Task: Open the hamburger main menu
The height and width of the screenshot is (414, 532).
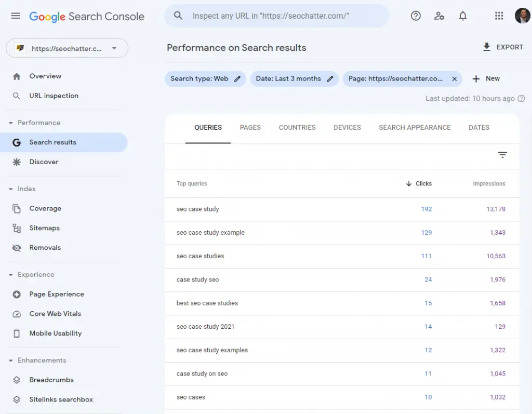Action: click(x=16, y=16)
